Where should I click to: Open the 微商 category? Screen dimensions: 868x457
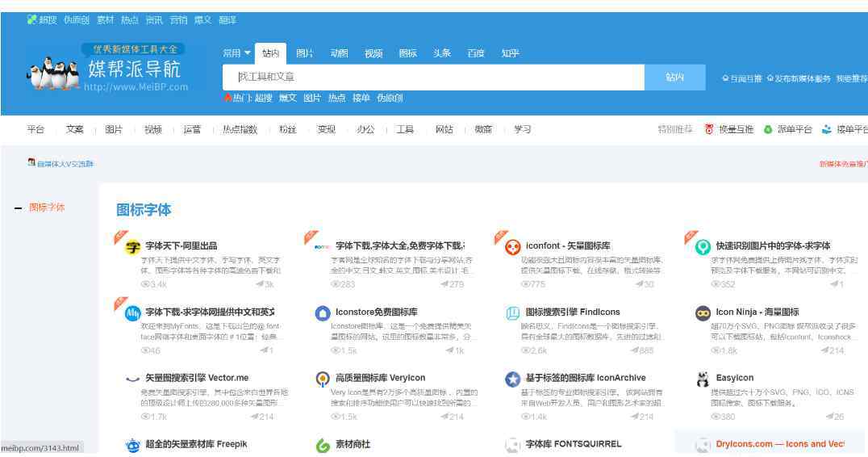coord(483,130)
